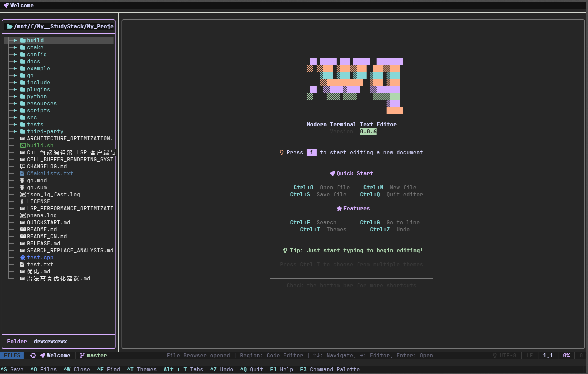
Task: Click the open folder icon beside the path
Action: (x=10, y=26)
